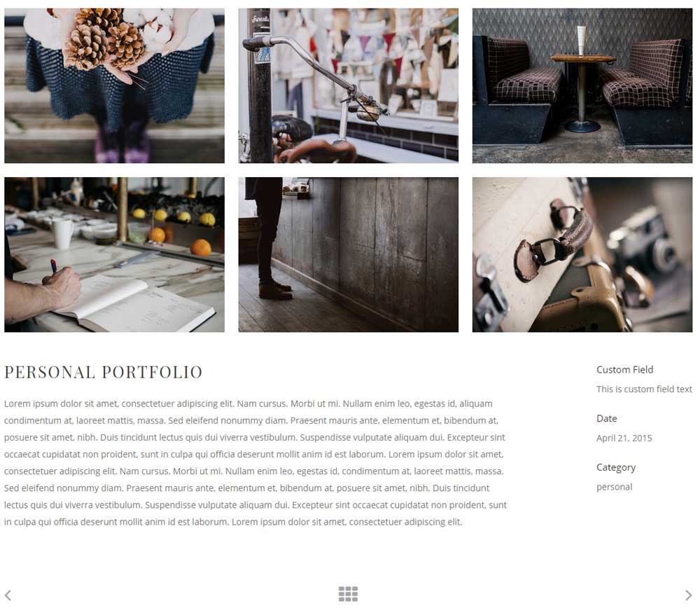Click the 'This is custom field text' value
This screenshot has width=700, height=615.
(x=644, y=389)
